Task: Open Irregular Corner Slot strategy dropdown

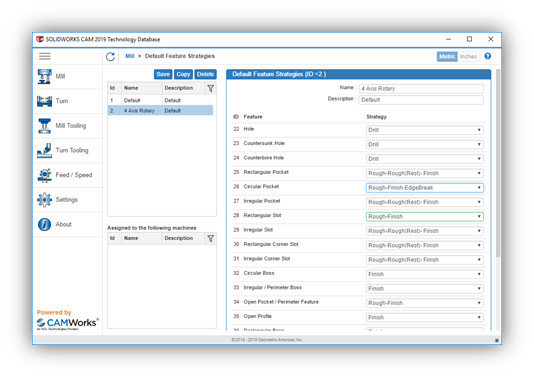Action: 425,260
